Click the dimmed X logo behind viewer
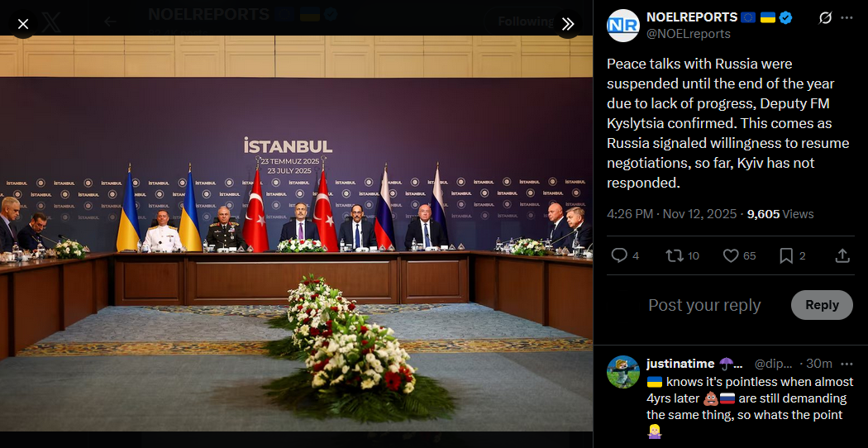868x448 pixels. [51, 22]
